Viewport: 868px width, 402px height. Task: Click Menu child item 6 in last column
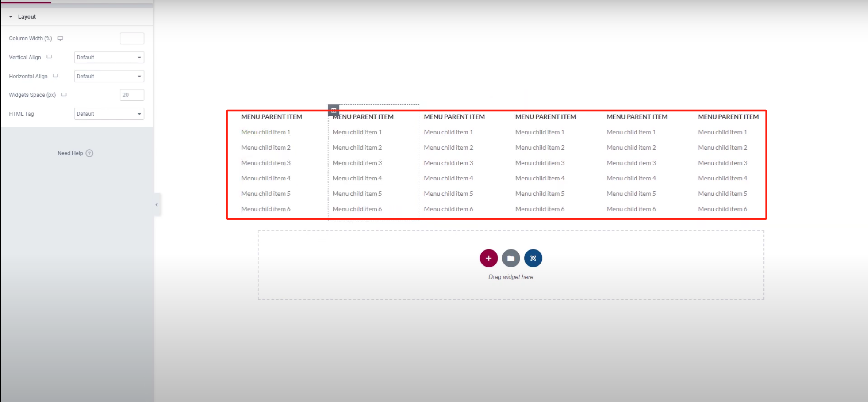tap(722, 209)
